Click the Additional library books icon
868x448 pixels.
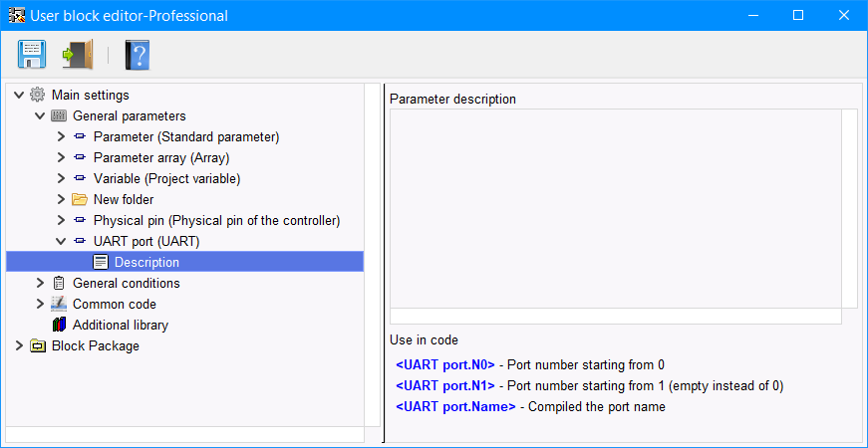pyautogui.click(x=59, y=326)
